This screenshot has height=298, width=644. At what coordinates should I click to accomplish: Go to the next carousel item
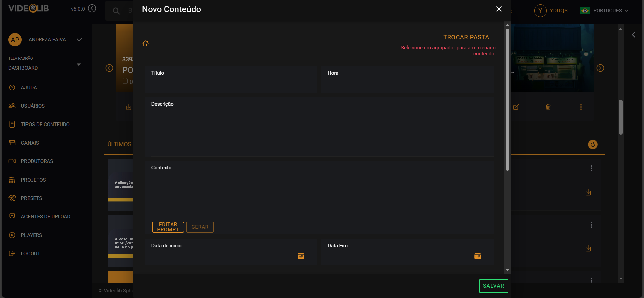[x=600, y=68]
